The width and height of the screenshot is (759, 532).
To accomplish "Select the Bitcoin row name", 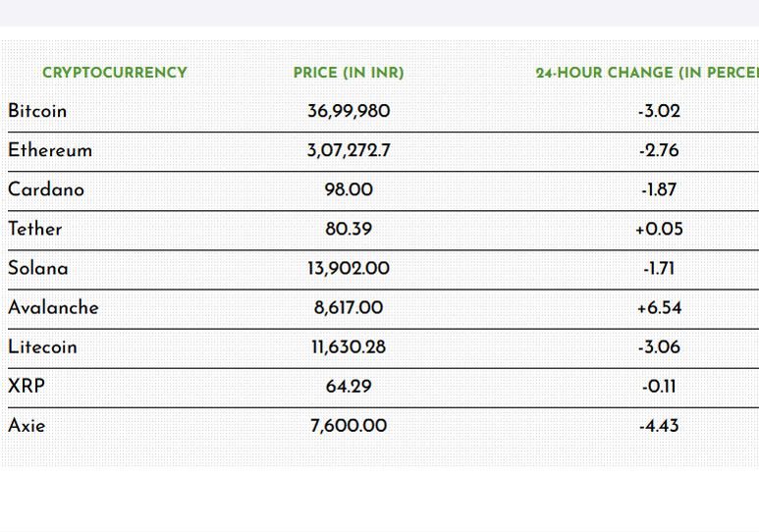I will (37, 111).
